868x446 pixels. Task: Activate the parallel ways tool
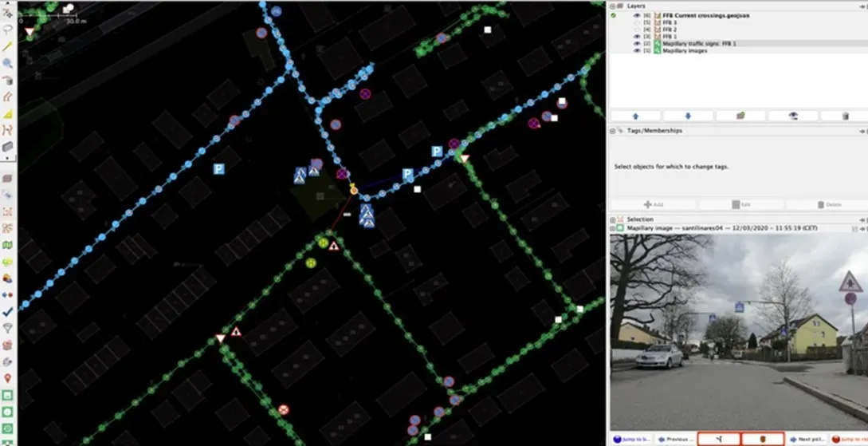(7, 97)
